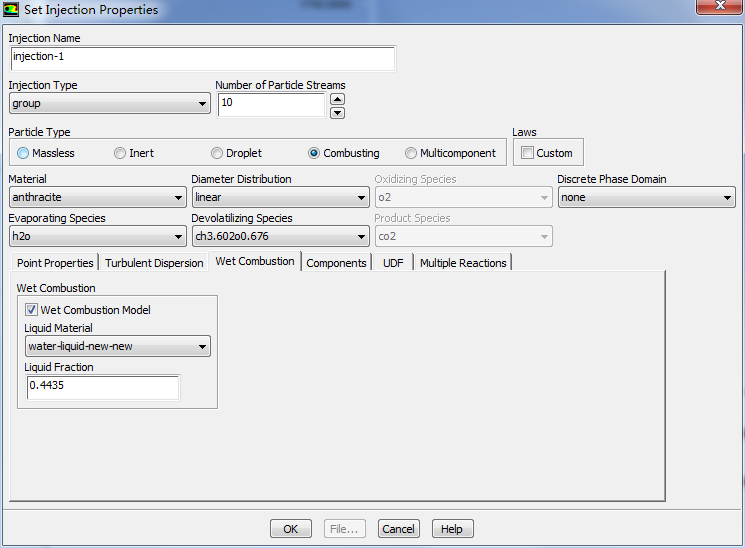Switch to the Point Properties tab
The height and width of the screenshot is (548, 745).
(x=55, y=263)
